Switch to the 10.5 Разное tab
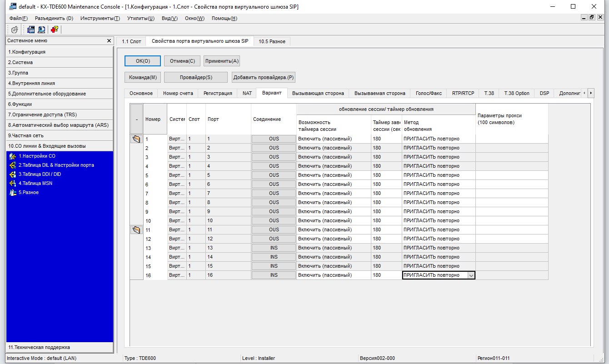 click(272, 41)
